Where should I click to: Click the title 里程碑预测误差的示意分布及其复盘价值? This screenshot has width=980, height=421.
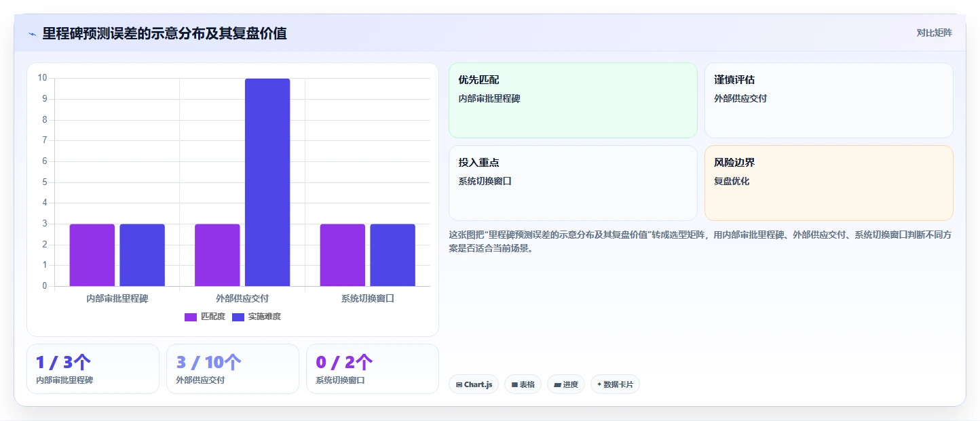pos(165,33)
